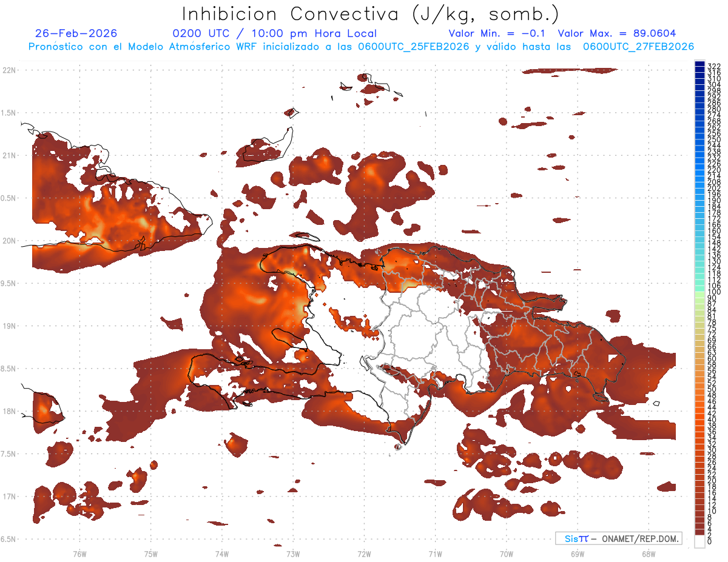Click color bar value "280"

click(714, 109)
